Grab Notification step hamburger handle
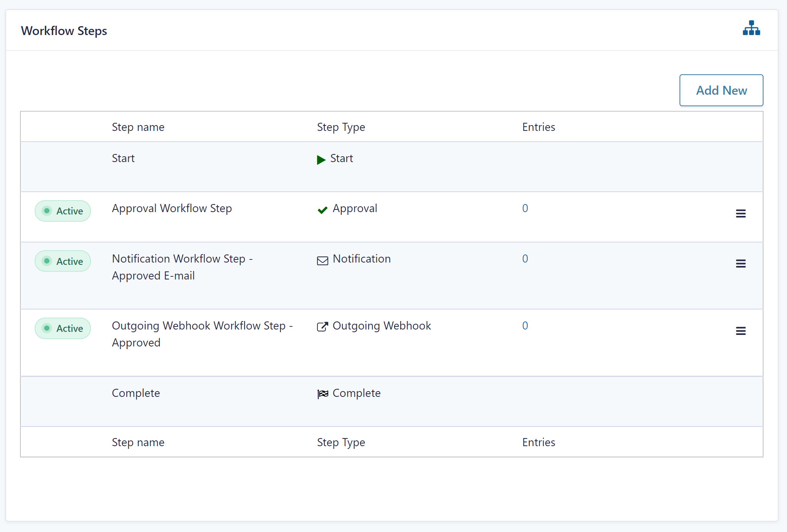 pyautogui.click(x=740, y=264)
